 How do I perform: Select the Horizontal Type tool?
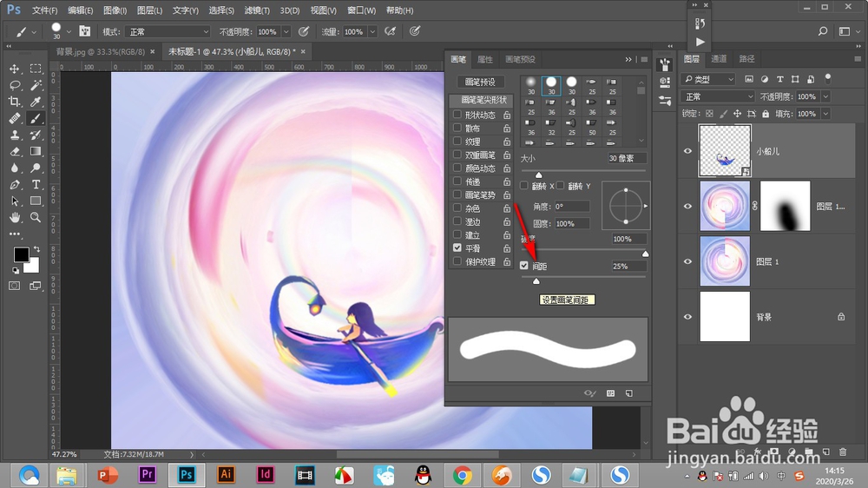click(36, 184)
